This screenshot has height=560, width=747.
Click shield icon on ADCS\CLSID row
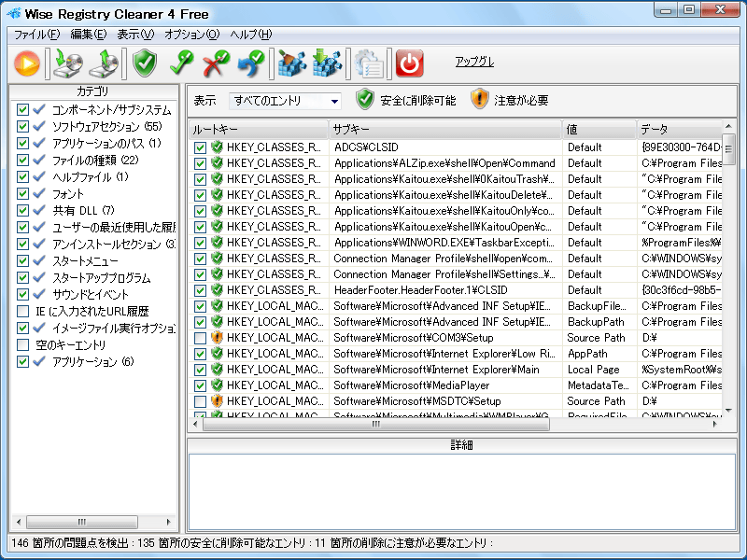(x=217, y=147)
